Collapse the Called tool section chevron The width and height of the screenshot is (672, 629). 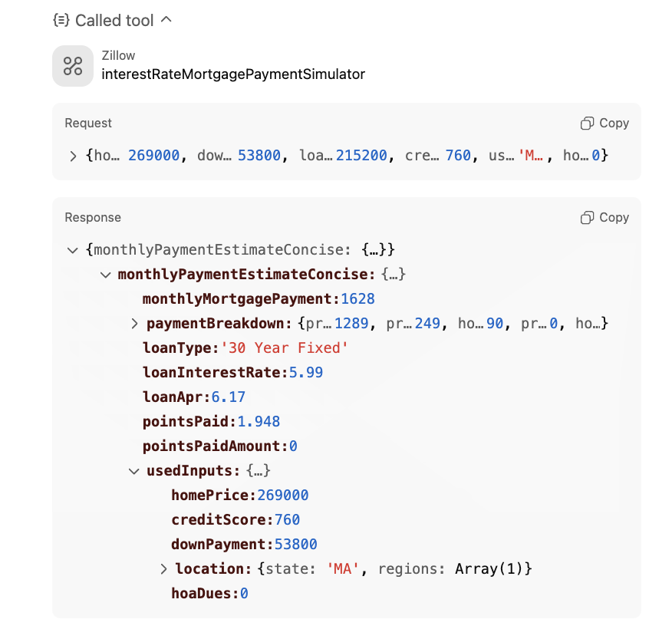166,20
